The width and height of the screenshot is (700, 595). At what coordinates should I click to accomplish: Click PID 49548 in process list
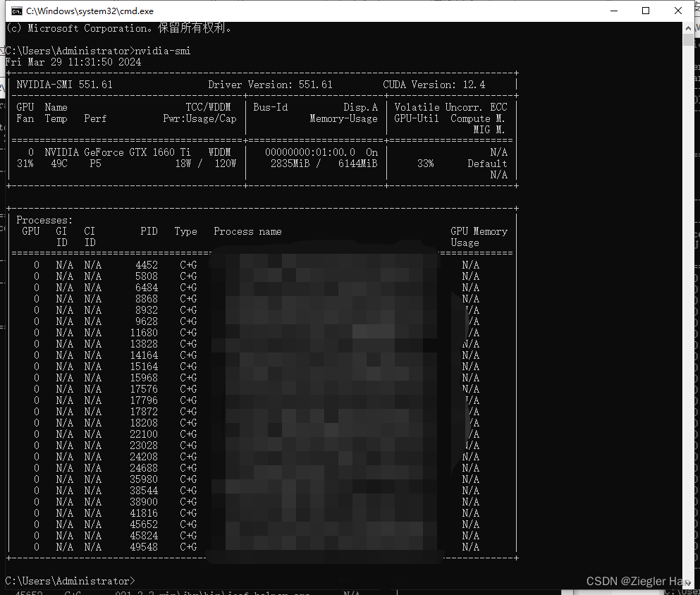(x=144, y=547)
